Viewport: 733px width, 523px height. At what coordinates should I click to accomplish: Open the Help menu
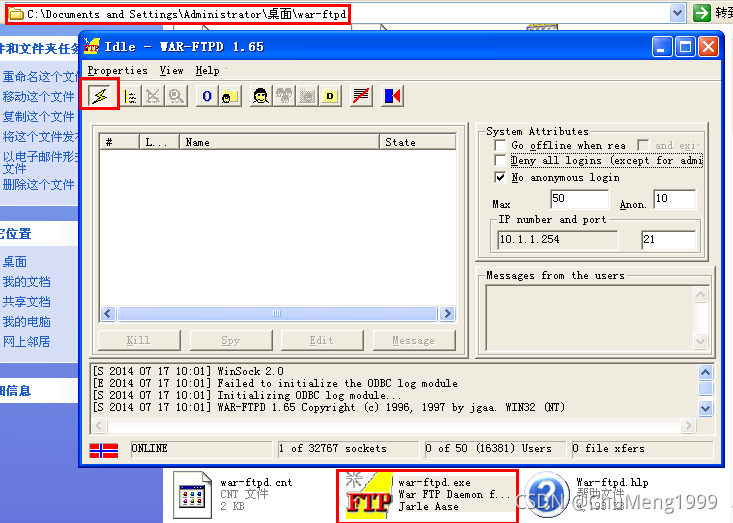208,71
